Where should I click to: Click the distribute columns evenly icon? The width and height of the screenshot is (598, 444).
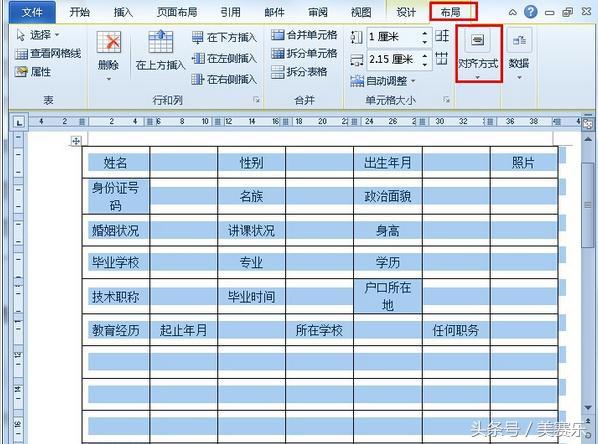click(x=442, y=58)
